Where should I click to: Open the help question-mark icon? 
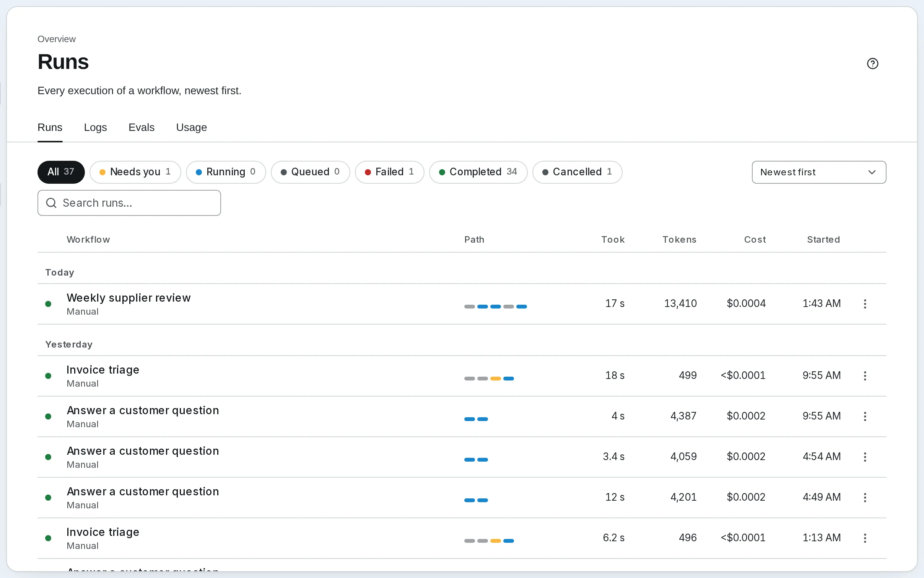click(872, 64)
